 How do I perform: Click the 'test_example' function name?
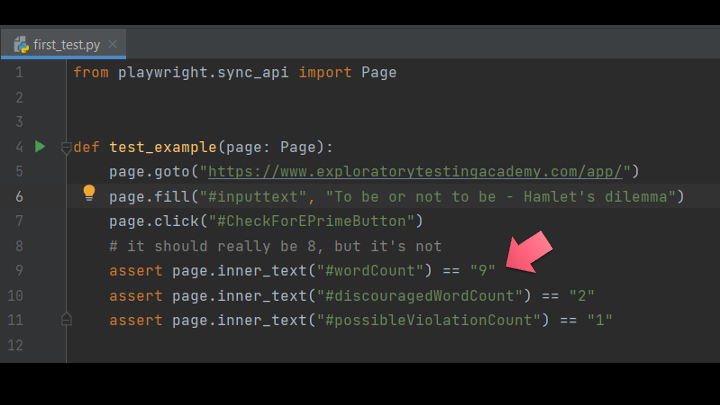(163, 147)
